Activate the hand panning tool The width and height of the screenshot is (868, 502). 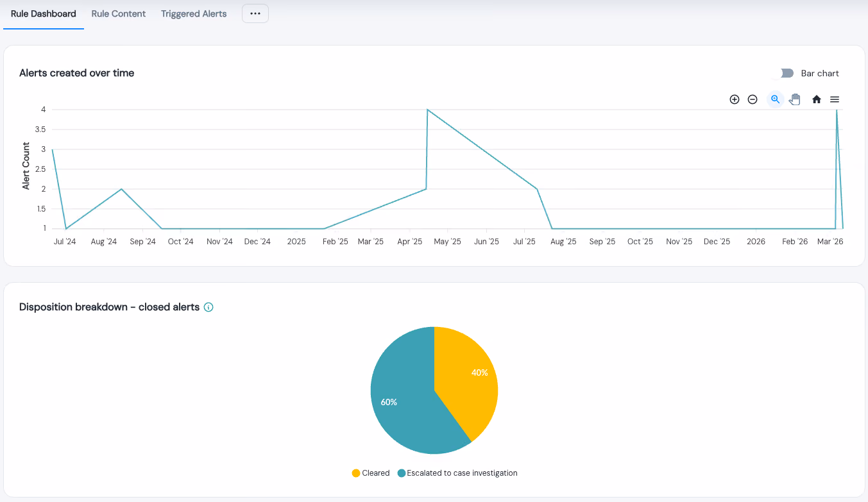click(795, 99)
